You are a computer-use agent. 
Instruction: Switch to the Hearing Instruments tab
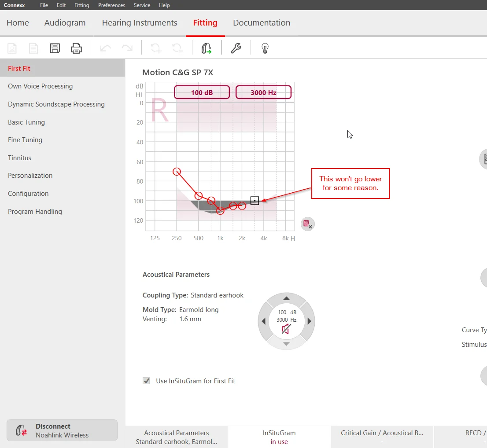140,22
